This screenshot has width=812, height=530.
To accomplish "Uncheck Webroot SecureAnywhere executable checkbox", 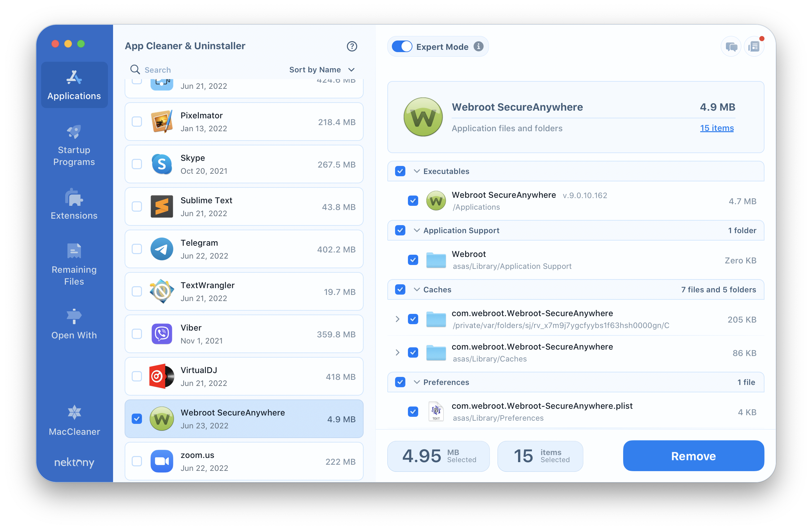I will [x=413, y=200].
